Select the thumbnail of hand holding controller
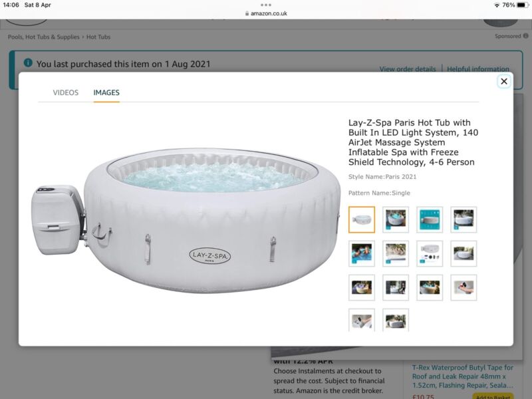The height and width of the screenshot is (399, 532). click(x=464, y=287)
